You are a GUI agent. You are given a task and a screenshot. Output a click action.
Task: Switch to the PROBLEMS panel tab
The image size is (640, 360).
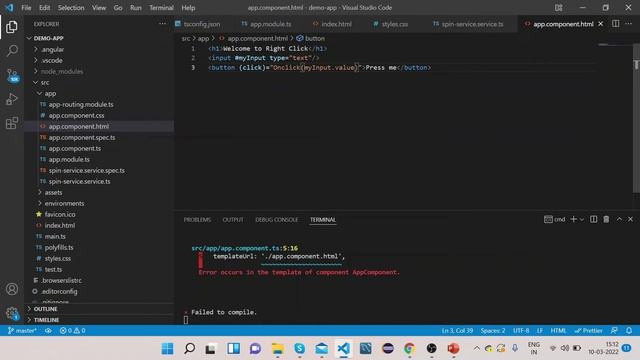pyautogui.click(x=197, y=220)
